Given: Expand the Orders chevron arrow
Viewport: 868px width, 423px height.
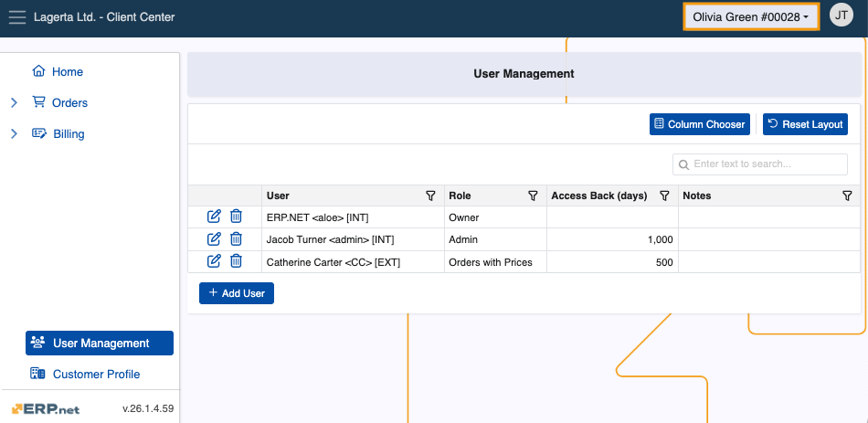Looking at the screenshot, I should coord(15,103).
